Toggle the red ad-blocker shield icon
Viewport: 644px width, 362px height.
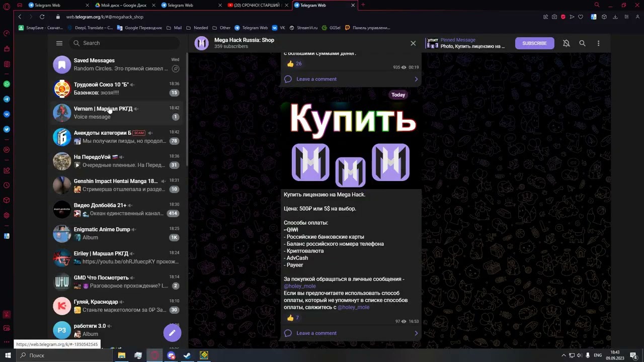coord(563,17)
